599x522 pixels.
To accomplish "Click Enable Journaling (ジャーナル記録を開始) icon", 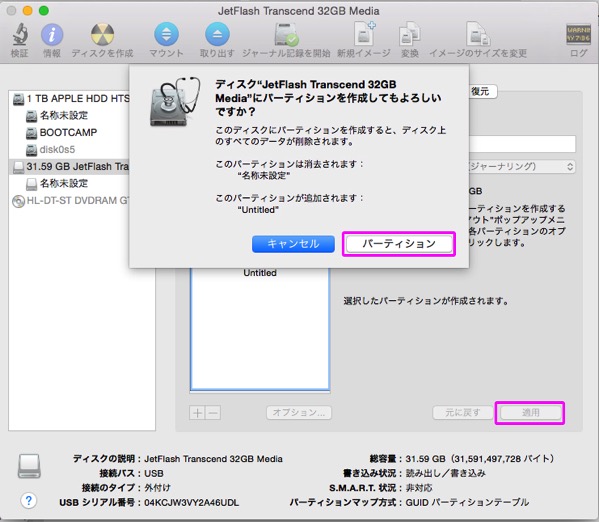I will click(x=286, y=34).
